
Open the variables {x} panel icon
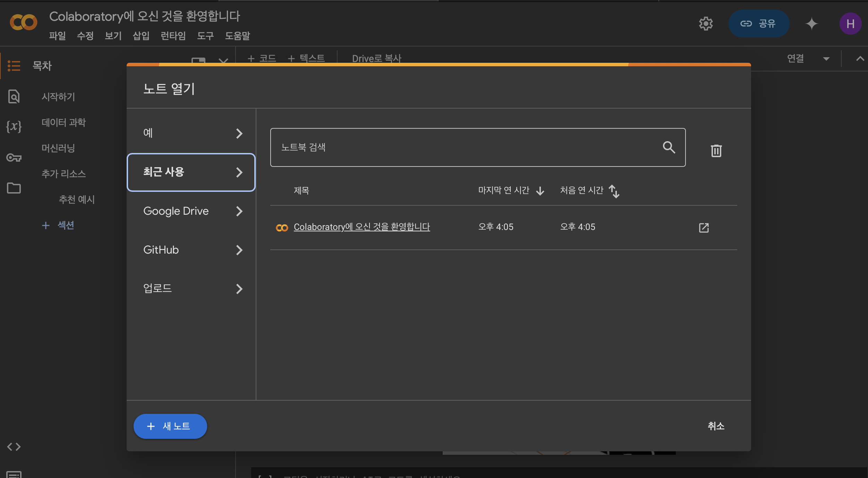click(x=14, y=126)
